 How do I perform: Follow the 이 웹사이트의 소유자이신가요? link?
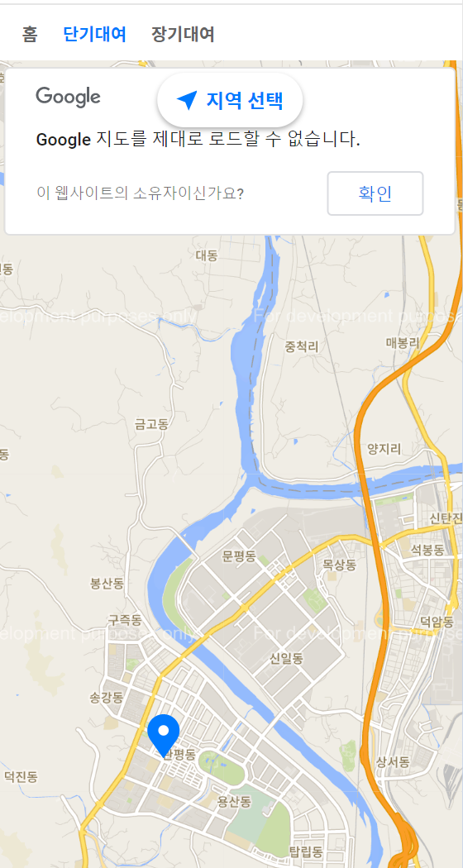pyautogui.click(x=140, y=193)
